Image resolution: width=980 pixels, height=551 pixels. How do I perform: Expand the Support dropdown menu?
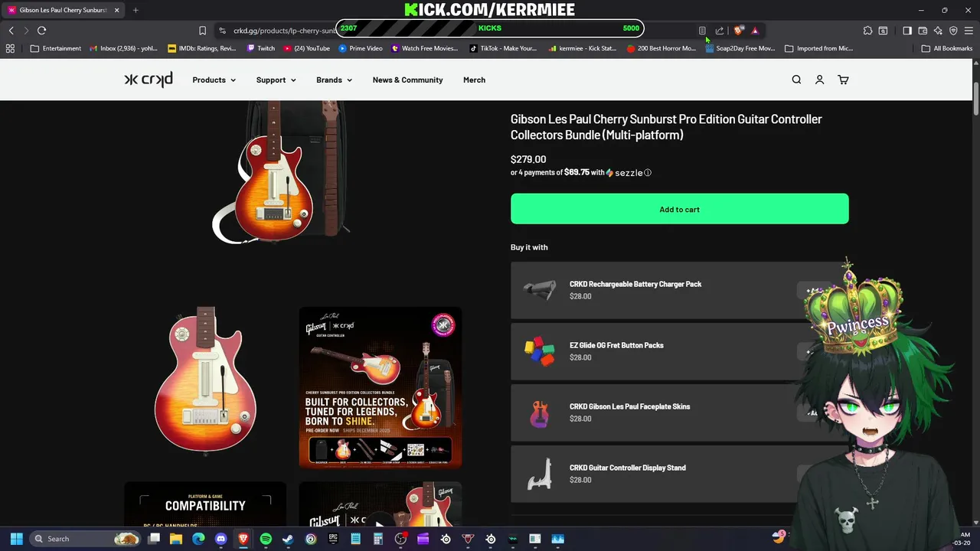point(276,80)
